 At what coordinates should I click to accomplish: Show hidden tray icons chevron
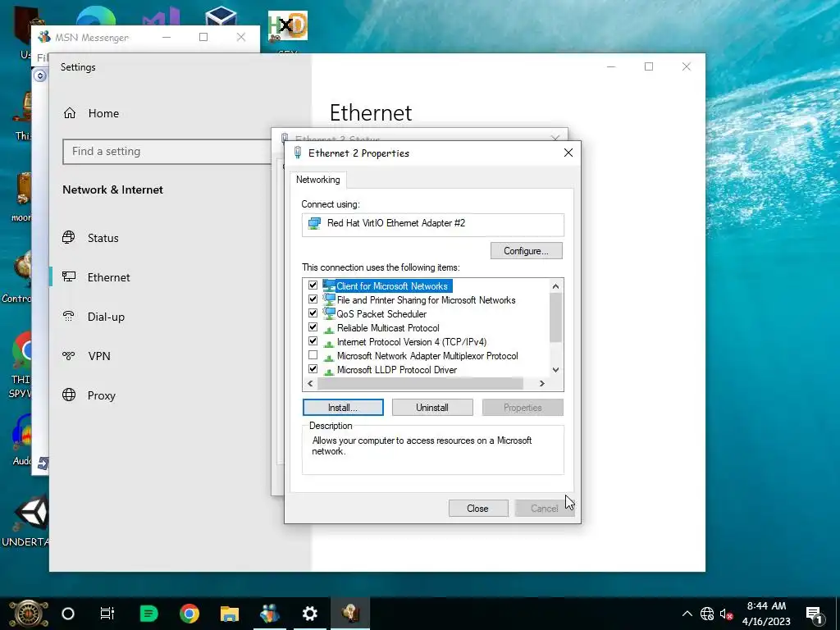tap(687, 614)
